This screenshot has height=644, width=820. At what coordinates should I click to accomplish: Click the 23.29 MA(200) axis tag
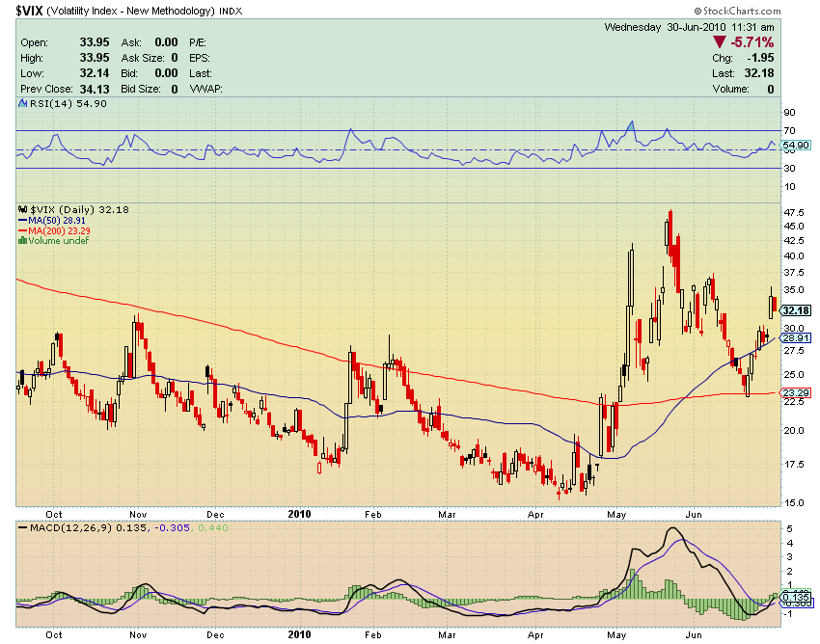pyautogui.click(x=796, y=392)
